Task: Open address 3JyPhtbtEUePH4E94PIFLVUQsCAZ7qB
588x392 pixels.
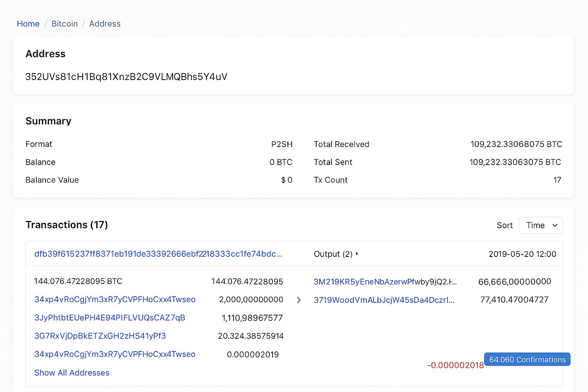Action: (x=109, y=318)
